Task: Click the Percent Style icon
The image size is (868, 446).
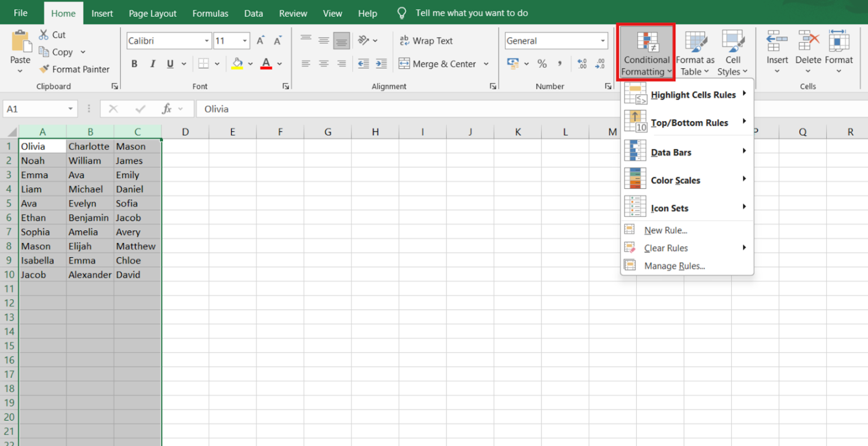Action: pos(542,64)
